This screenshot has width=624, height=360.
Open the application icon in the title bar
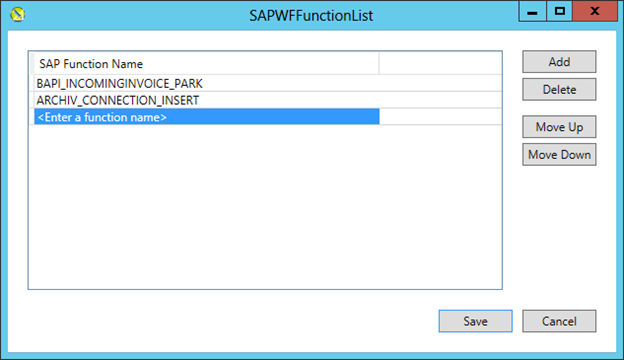pos(18,15)
